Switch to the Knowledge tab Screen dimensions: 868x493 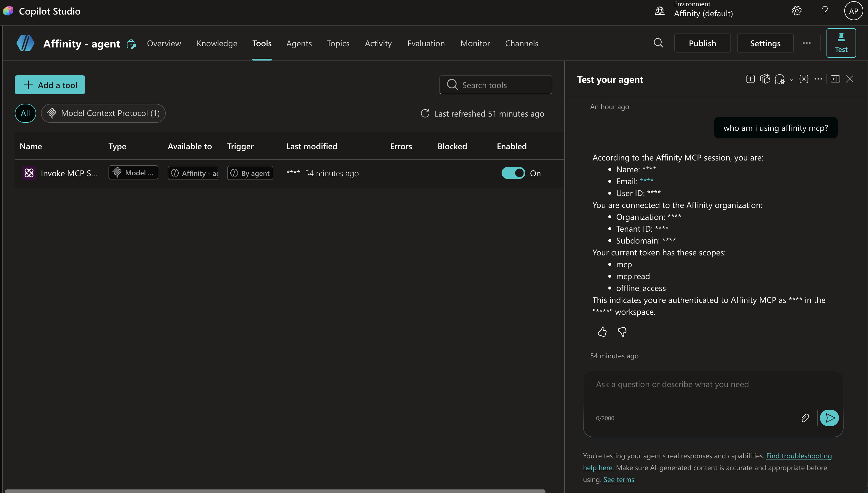217,43
